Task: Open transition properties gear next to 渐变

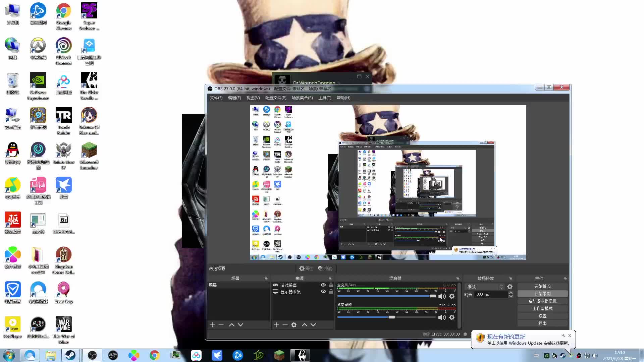Action: point(510,287)
